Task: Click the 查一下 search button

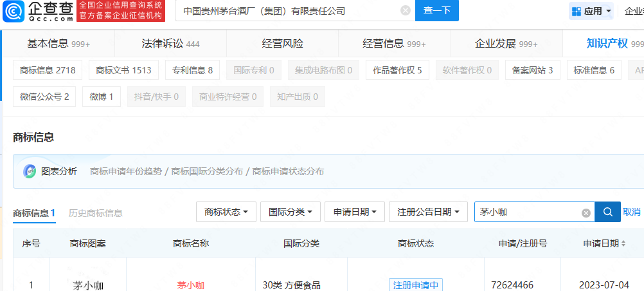Action: coord(436,11)
